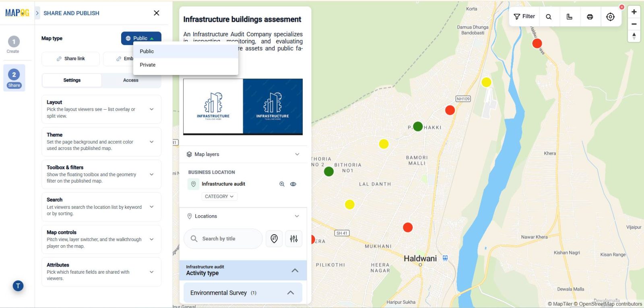Screen dimensions: 644x308
Task: Expand the Search settings section
Action: [x=101, y=207]
